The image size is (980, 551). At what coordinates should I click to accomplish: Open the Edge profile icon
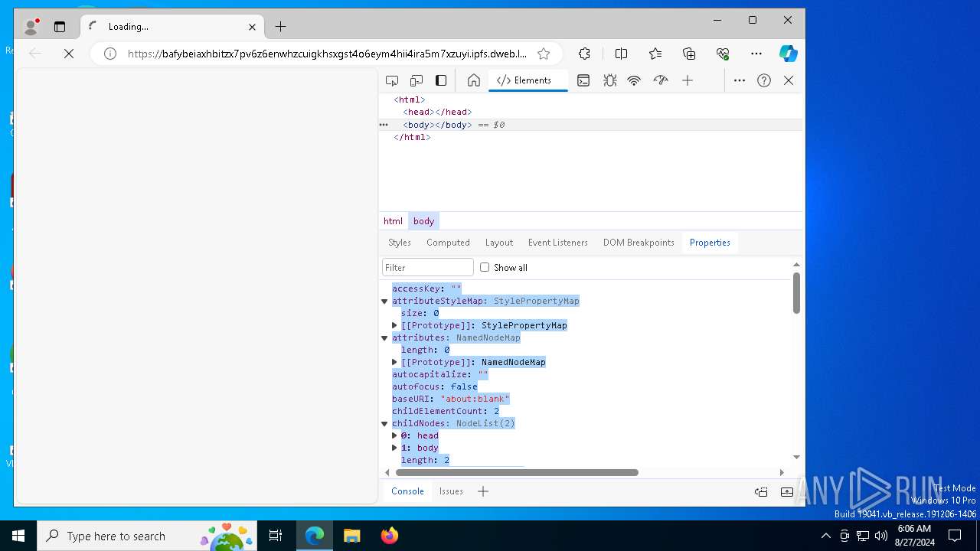(x=31, y=27)
